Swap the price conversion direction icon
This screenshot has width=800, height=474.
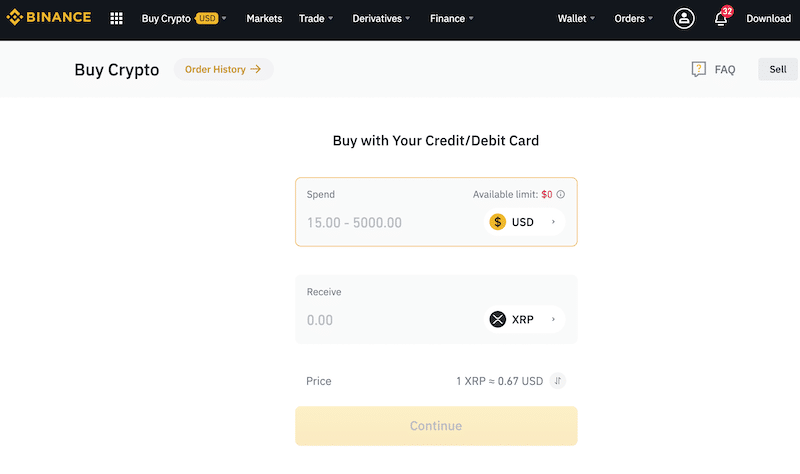[558, 381]
